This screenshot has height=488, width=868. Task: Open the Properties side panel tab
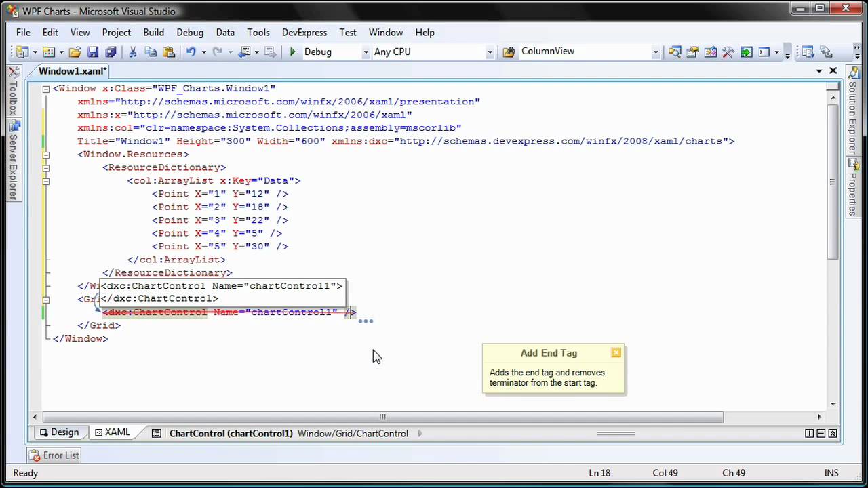tap(853, 186)
